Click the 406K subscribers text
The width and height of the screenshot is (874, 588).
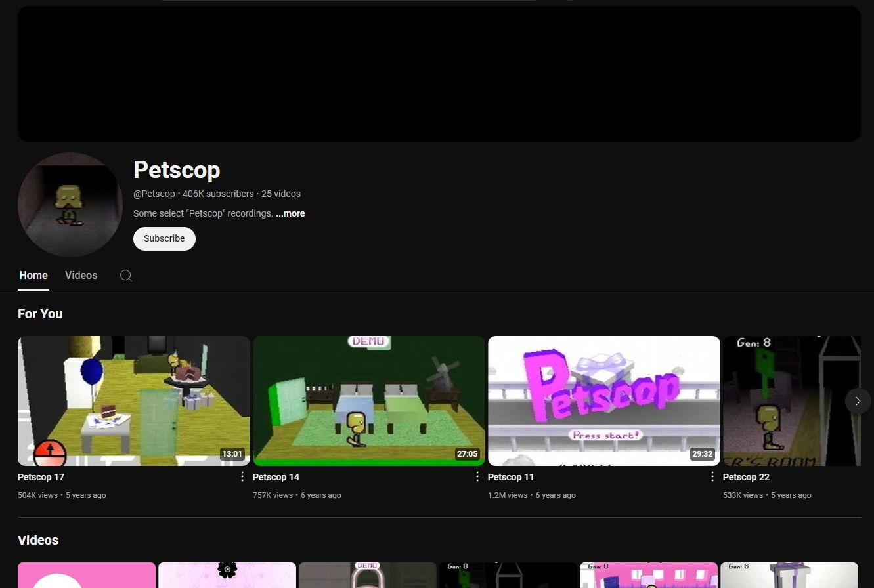pyautogui.click(x=218, y=194)
